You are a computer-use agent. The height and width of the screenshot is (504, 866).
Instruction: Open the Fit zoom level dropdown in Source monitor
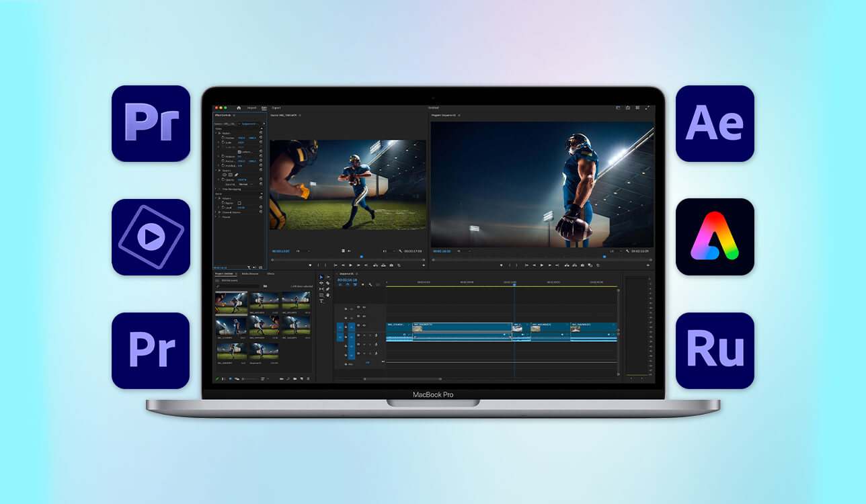pos(303,251)
